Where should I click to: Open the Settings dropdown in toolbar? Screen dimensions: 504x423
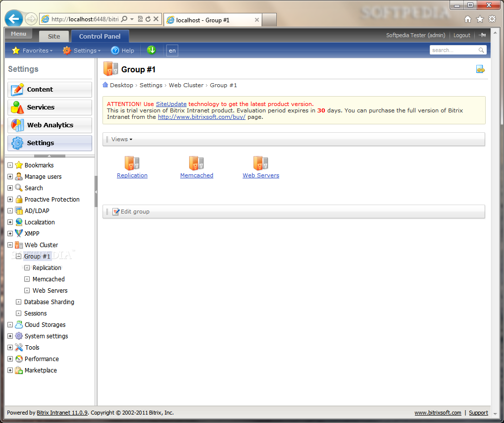coord(87,51)
